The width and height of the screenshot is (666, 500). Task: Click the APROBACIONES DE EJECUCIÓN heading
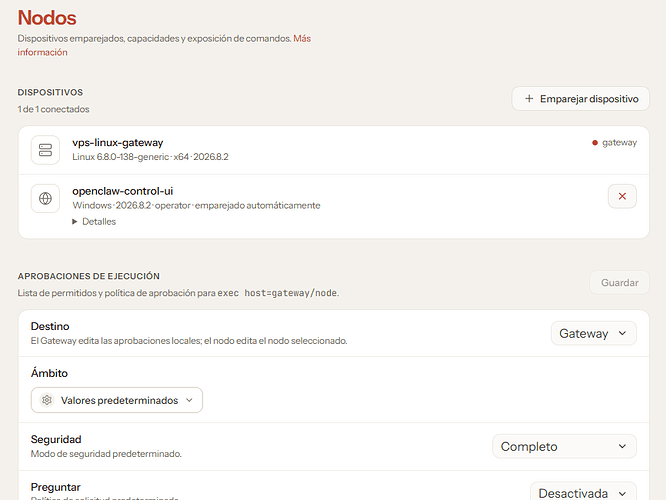click(x=89, y=276)
